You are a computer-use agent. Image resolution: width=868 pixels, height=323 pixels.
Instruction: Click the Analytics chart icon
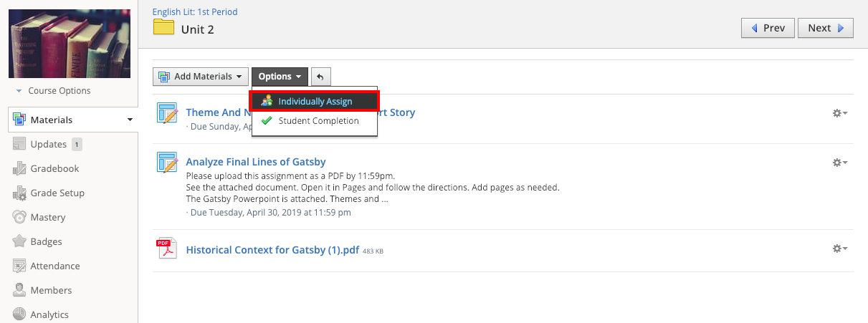pos(19,314)
